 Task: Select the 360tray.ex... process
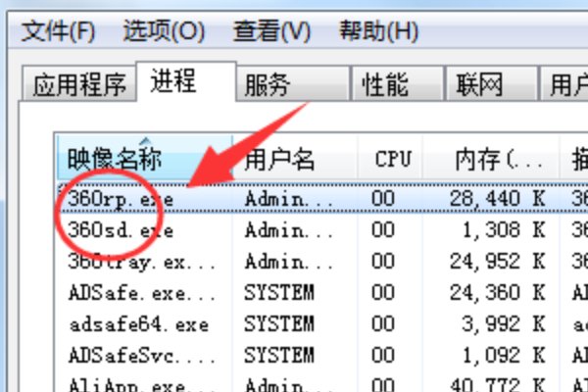[x=142, y=262]
